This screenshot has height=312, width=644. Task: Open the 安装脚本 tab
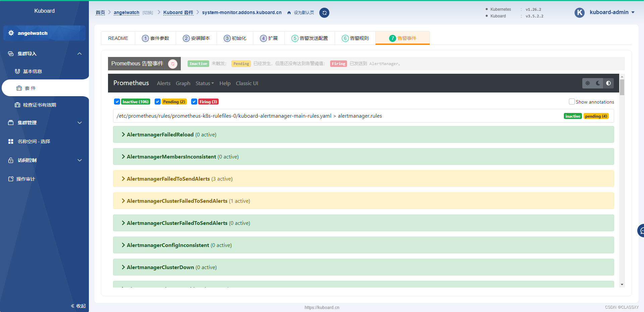[x=196, y=38]
